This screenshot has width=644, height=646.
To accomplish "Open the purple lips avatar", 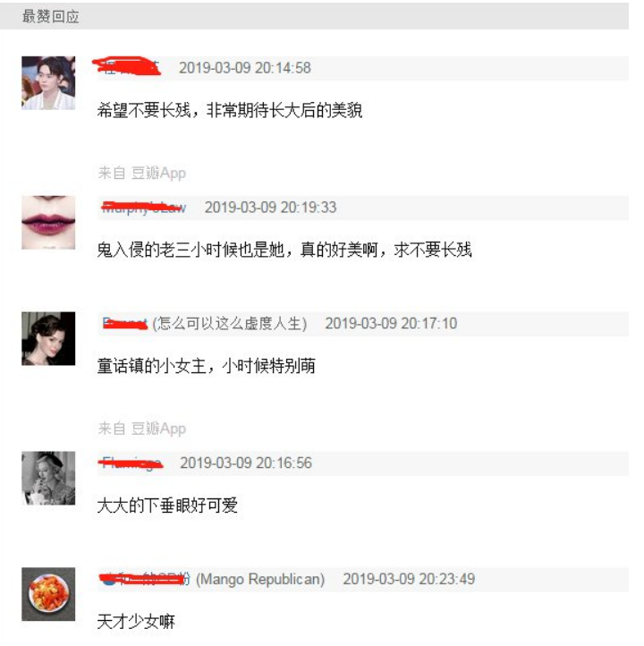I will coord(48,223).
